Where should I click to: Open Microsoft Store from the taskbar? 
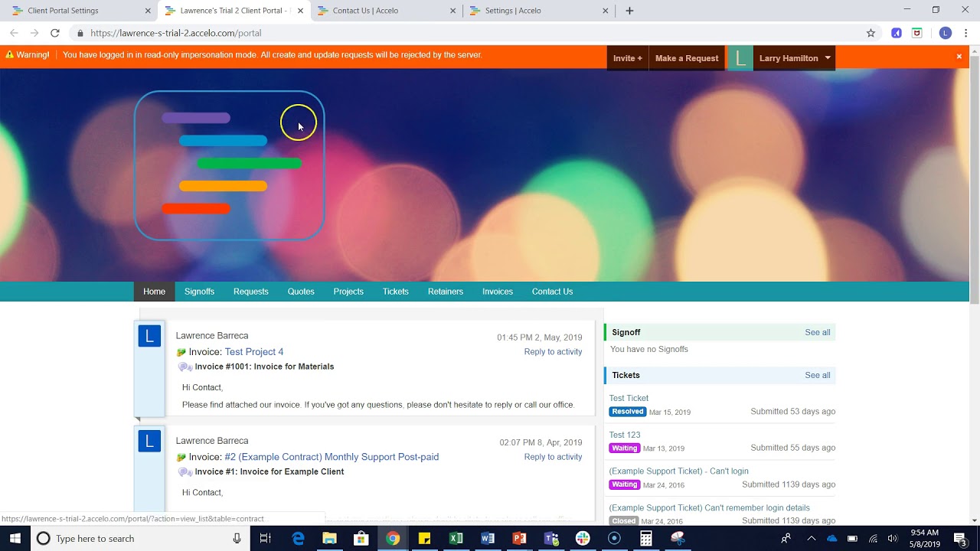click(x=361, y=539)
